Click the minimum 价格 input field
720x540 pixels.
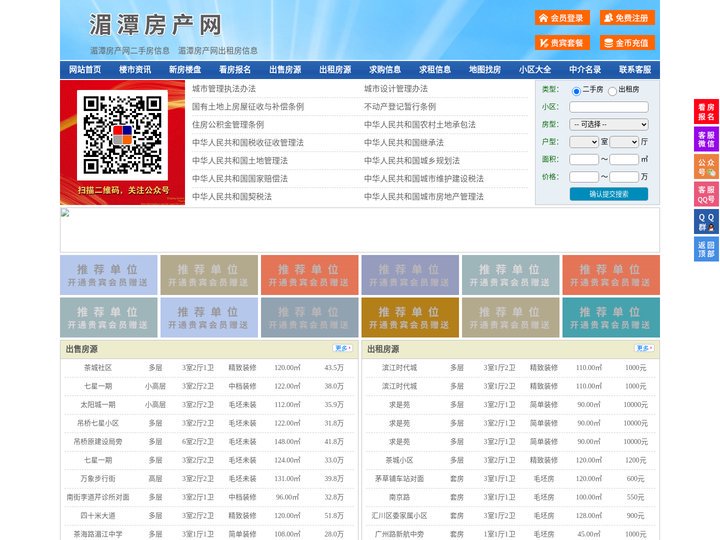point(584,177)
